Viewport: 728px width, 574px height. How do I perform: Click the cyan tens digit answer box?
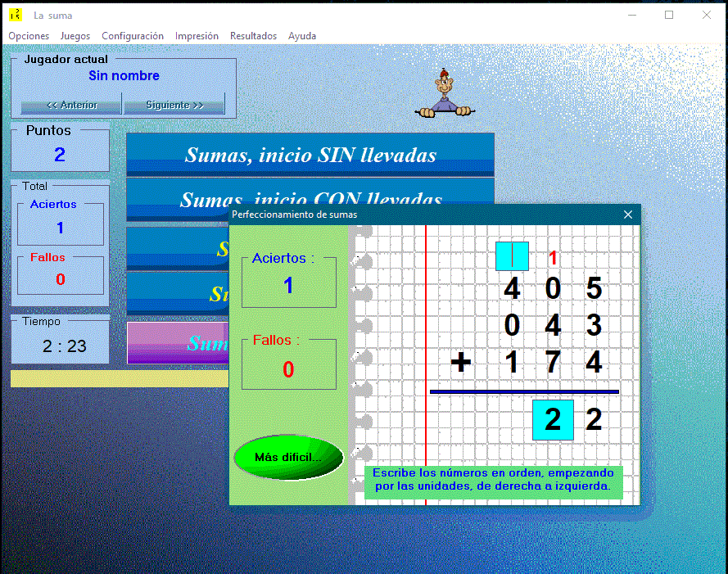[553, 420]
